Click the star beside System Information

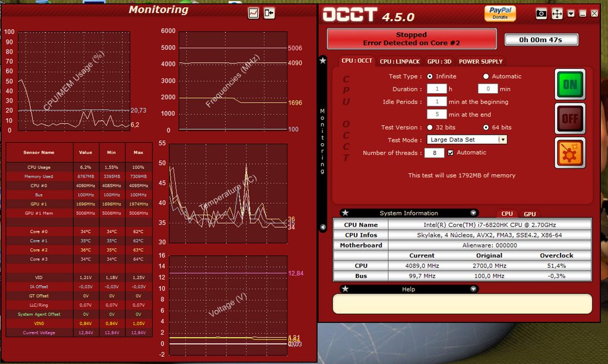click(345, 213)
